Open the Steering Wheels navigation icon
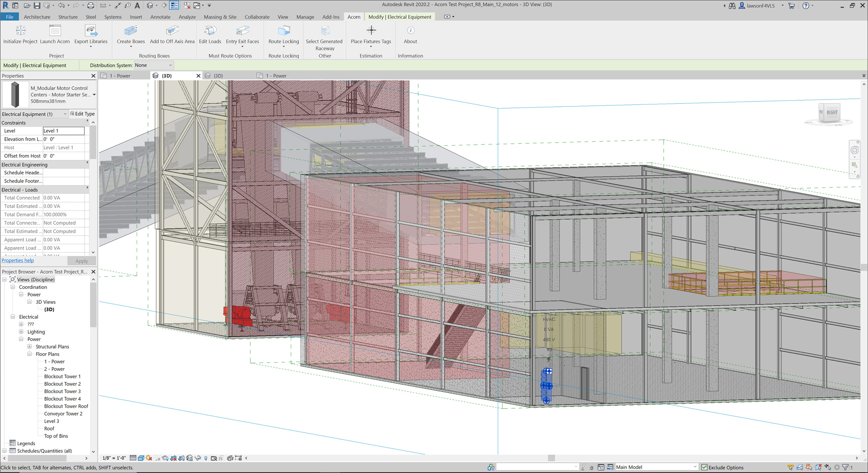868x473 pixels. (854, 150)
